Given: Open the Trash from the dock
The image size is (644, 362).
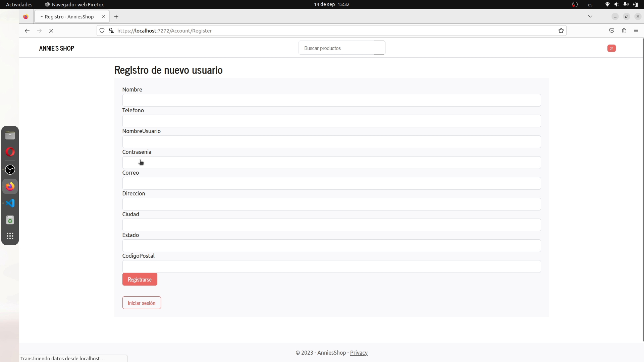Looking at the screenshot, I should pyautogui.click(x=10, y=220).
